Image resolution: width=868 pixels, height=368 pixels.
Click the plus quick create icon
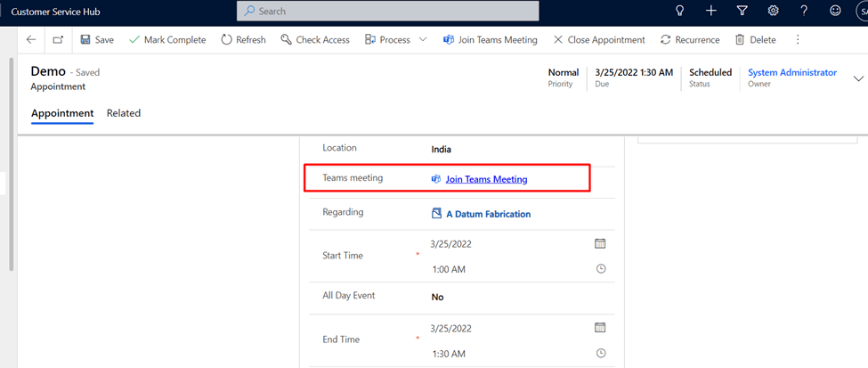710,11
